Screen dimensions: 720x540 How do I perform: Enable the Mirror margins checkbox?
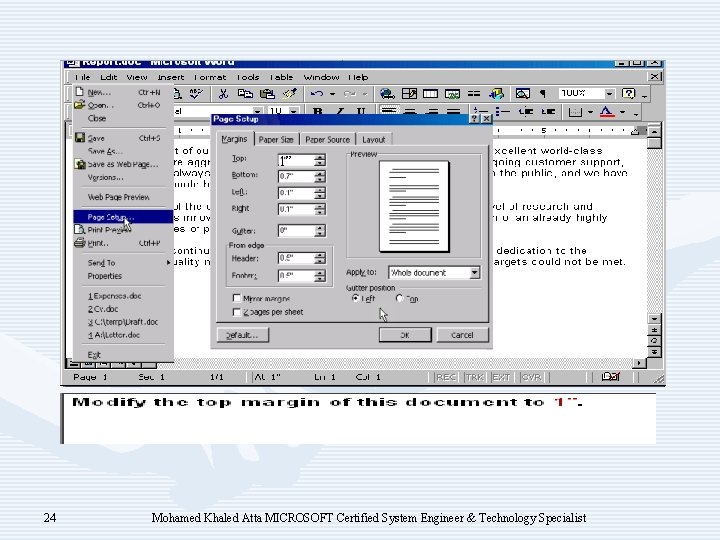click(x=236, y=298)
